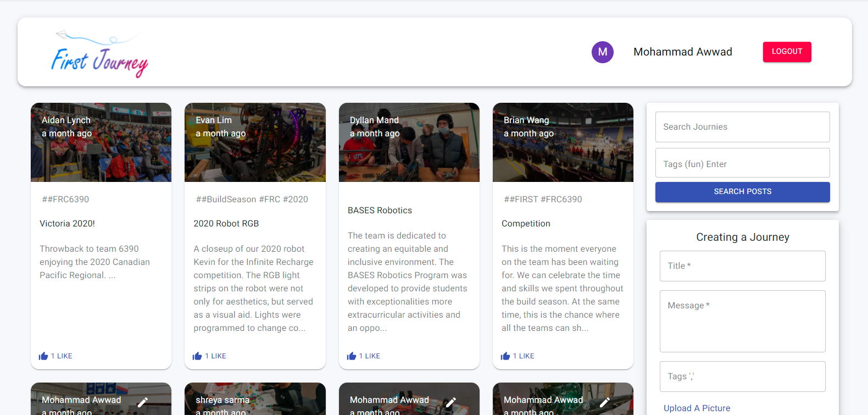Log out with the LOGOUT button
Screen dimensions: 868x415
coord(787,52)
